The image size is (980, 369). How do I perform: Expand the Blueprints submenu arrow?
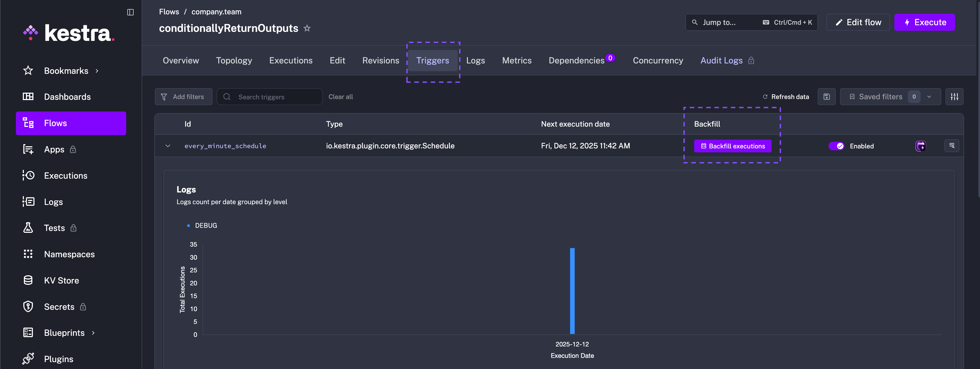(93, 333)
